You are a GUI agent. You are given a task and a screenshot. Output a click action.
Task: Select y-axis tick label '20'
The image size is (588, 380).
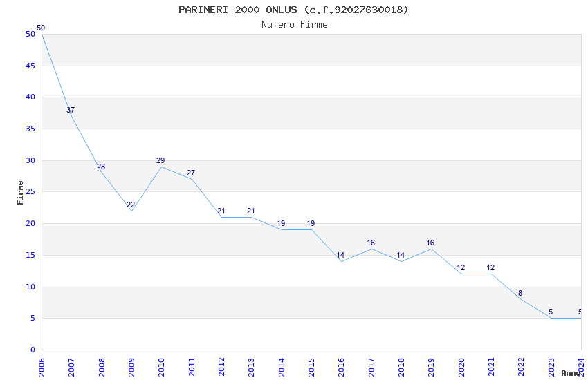(30, 223)
